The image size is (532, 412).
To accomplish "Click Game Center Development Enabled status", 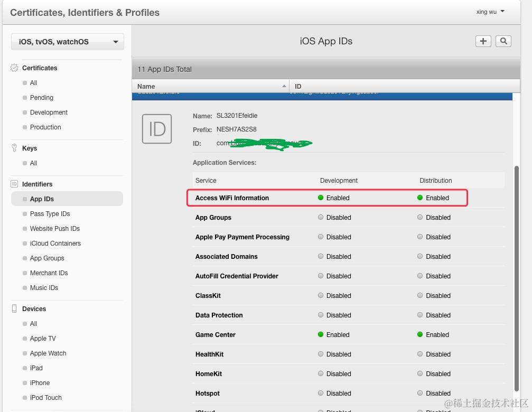I will [x=333, y=335].
